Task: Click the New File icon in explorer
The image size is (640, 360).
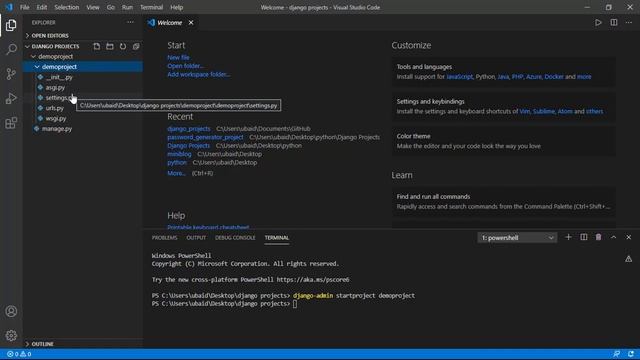Action: click(97, 47)
